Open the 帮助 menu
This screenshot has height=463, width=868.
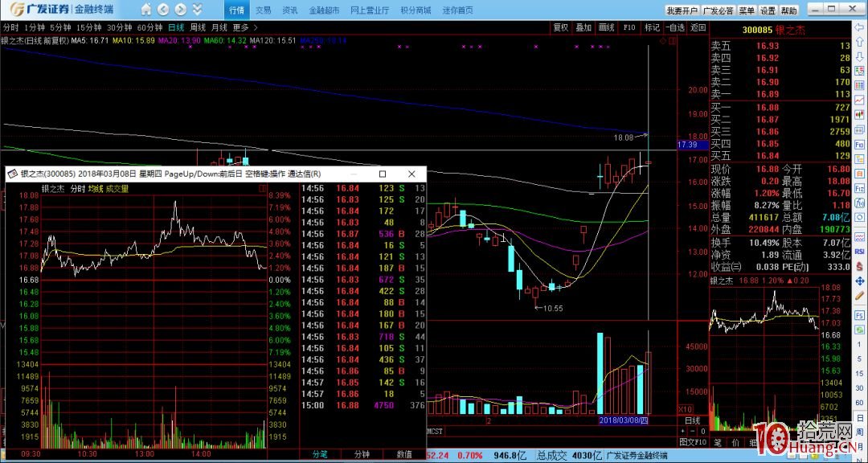[x=789, y=10]
